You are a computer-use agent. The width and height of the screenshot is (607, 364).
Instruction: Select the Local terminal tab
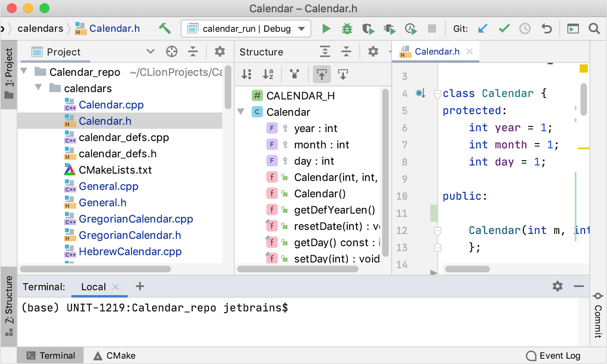pyautogui.click(x=93, y=287)
